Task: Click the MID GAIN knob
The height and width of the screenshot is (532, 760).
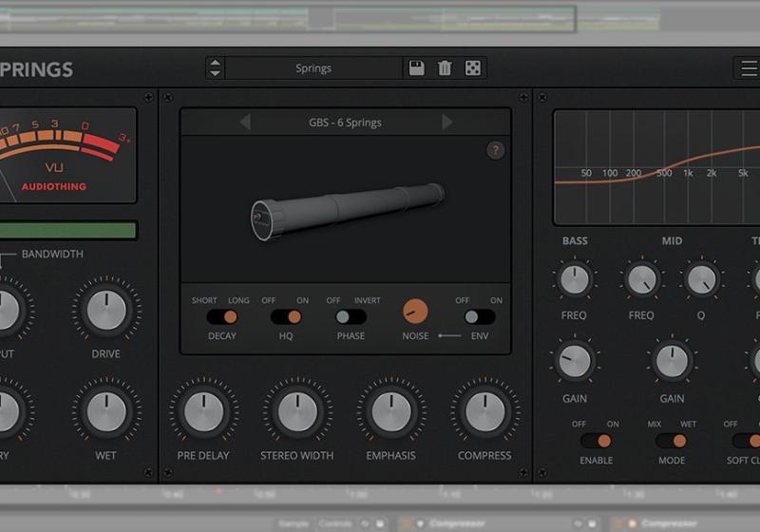Action: coord(672,361)
